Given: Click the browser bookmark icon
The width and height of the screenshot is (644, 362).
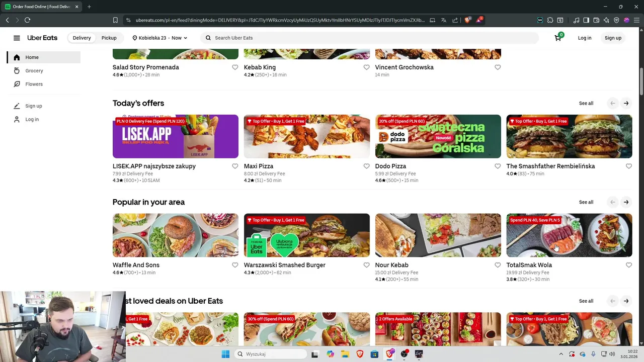Looking at the screenshot, I should pyautogui.click(x=115, y=20).
